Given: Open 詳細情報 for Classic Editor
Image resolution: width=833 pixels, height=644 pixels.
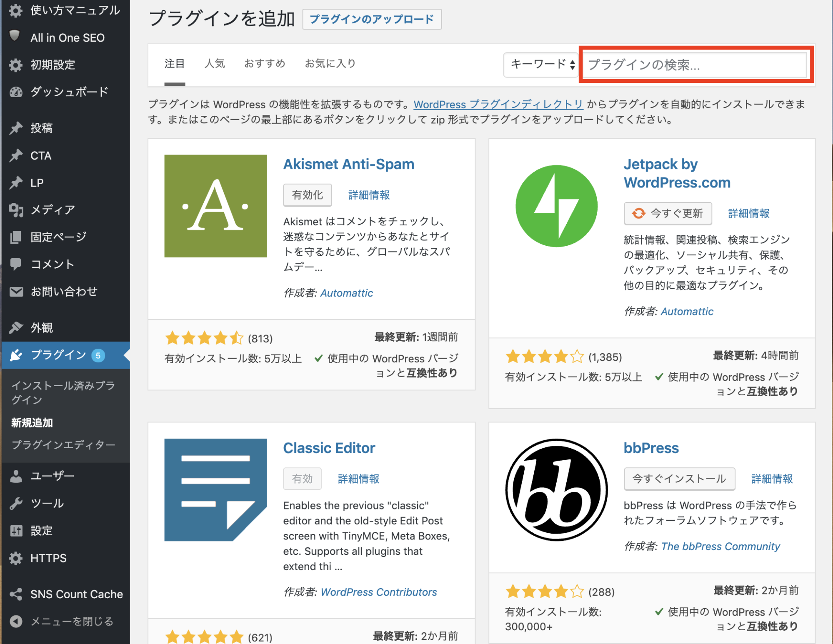Looking at the screenshot, I should [358, 479].
